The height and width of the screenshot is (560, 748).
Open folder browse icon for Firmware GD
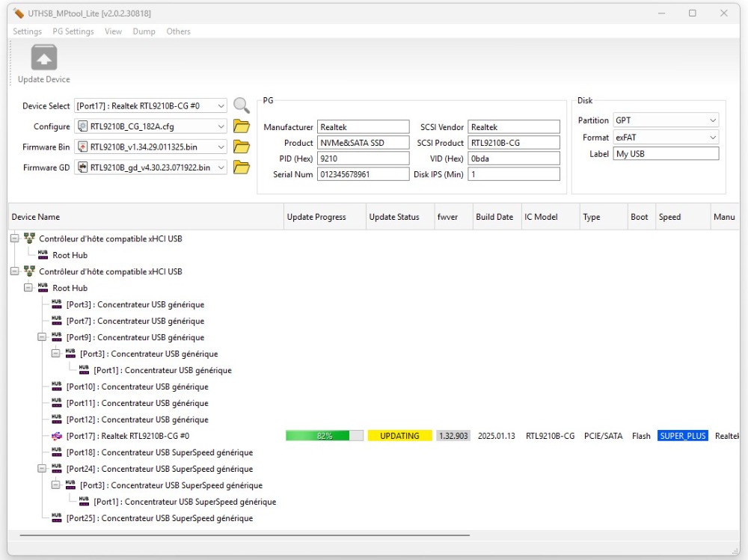(x=241, y=167)
